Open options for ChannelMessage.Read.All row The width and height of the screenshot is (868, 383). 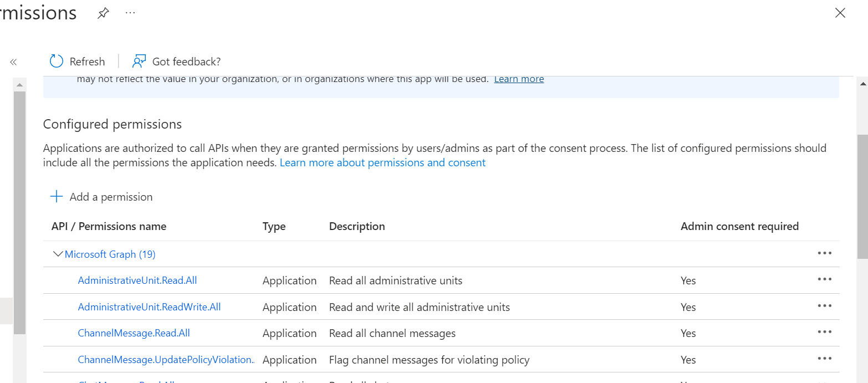tap(824, 332)
